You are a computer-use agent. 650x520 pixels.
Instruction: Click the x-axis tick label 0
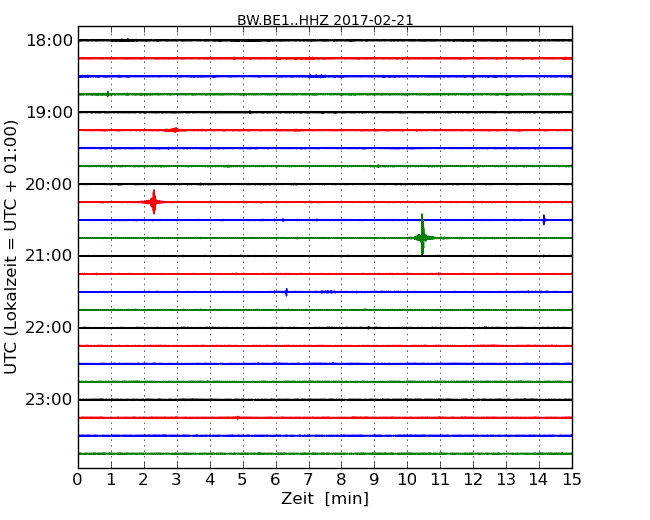click(78, 480)
